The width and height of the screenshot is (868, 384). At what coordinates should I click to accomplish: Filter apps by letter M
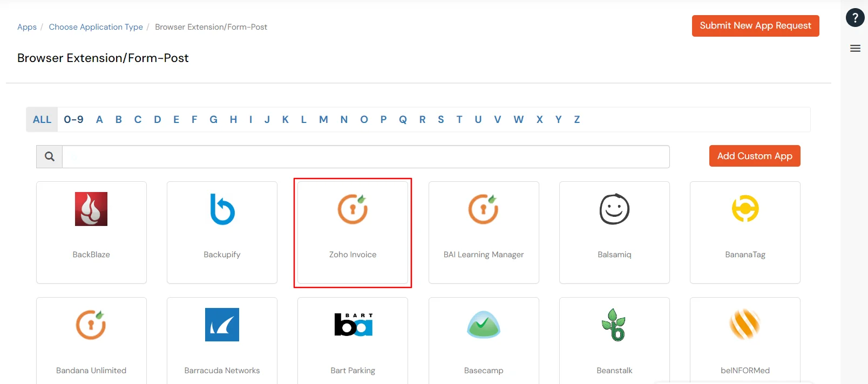323,120
